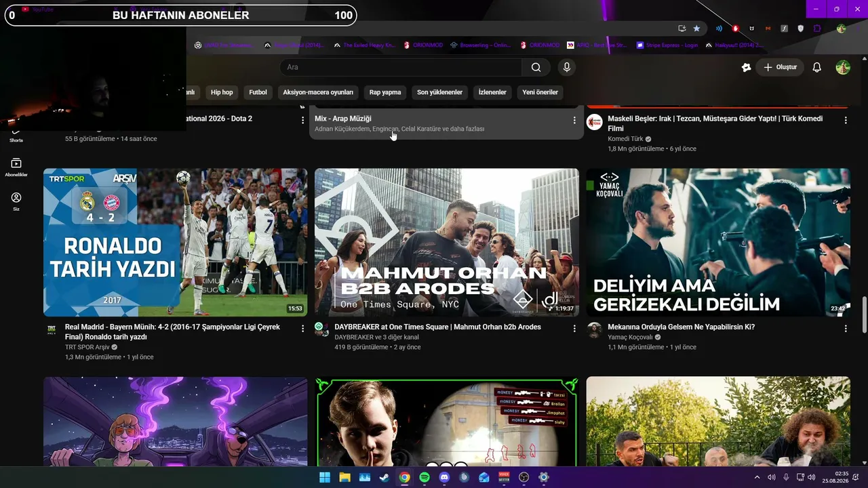Click the YouTube page vertical scrollbar thumb
Image resolution: width=868 pixels, height=488 pixels.
pyautogui.click(x=864, y=314)
